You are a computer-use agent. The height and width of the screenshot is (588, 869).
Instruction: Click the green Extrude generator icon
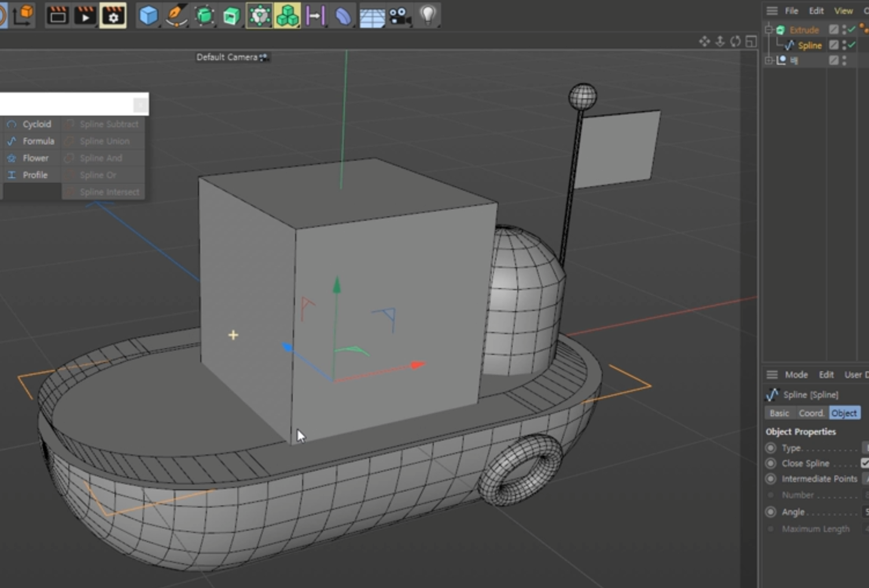click(231, 16)
